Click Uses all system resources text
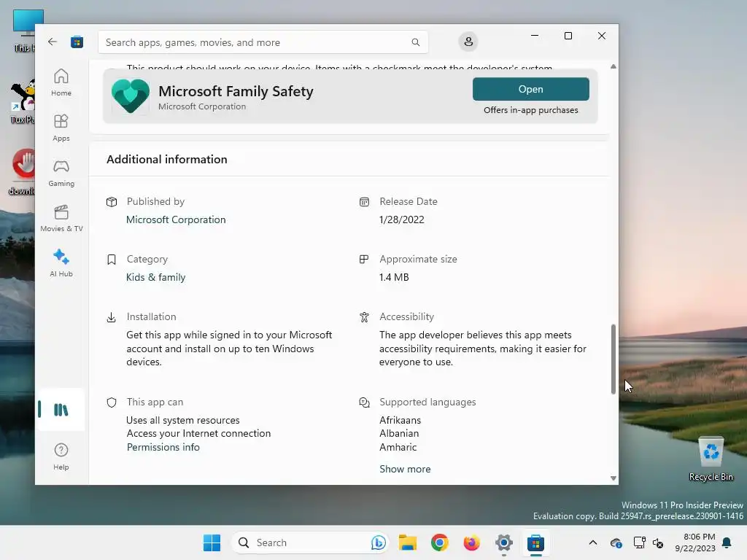Image resolution: width=747 pixels, height=560 pixels. pyautogui.click(x=183, y=420)
